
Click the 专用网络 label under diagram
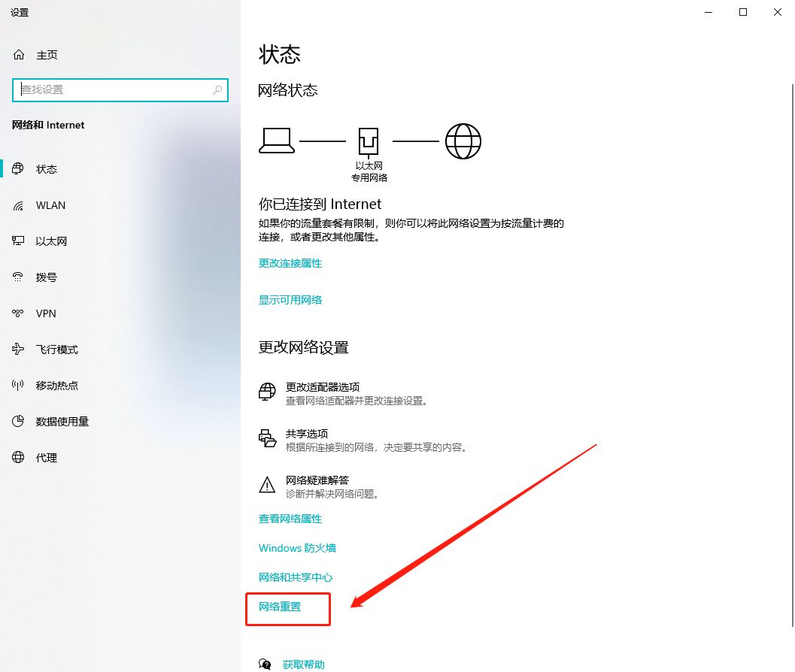tap(369, 178)
